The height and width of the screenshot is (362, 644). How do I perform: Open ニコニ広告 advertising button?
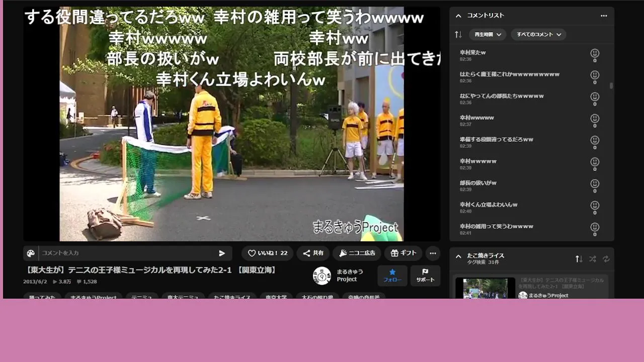pos(357,253)
